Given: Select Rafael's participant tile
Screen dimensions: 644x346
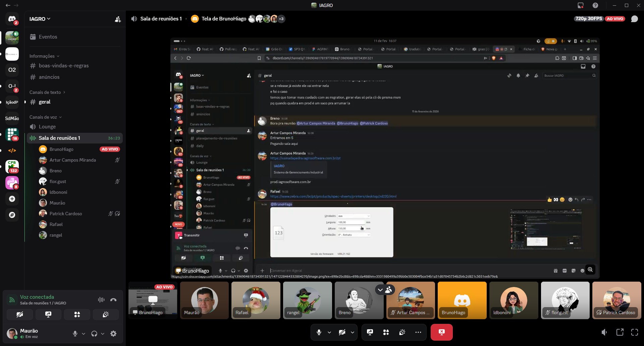Looking at the screenshot, I should [x=256, y=300].
